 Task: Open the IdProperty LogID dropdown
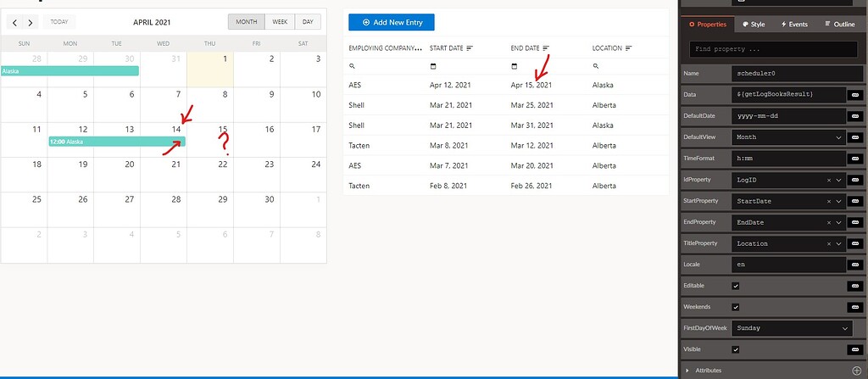838,180
